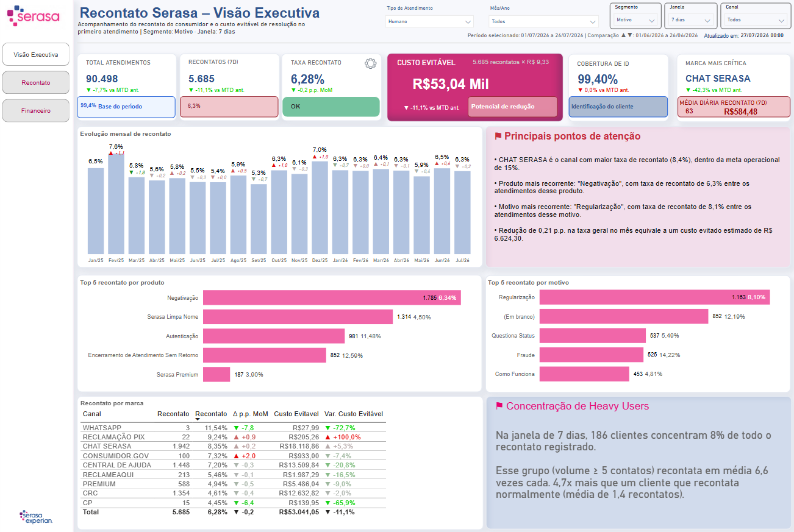Click the Serasa logo above the navigation buttons
The height and width of the screenshot is (532, 794).
[x=33, y=15]
